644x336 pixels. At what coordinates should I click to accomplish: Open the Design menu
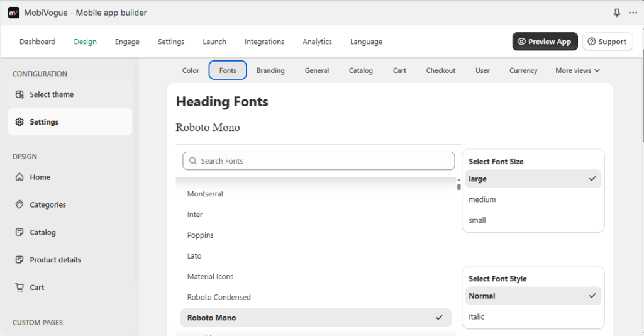86,42
